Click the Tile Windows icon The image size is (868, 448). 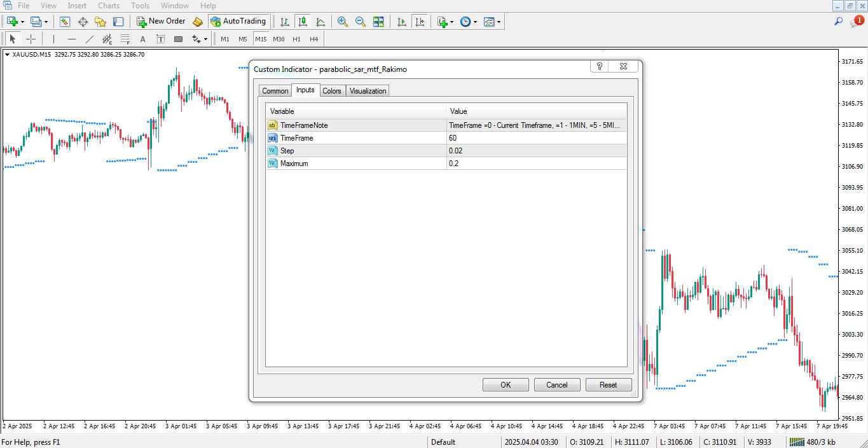[x=378, y=22]
